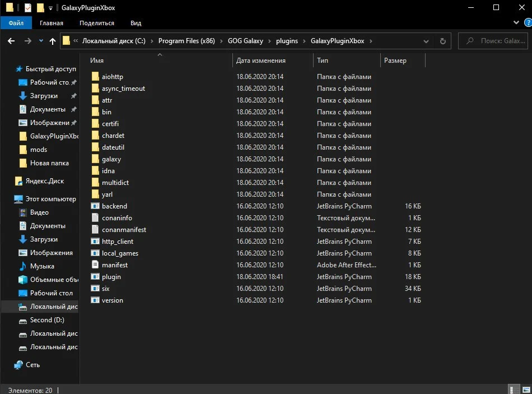Viewport: 532px width, 394px height.
Task: Sort by Дата изменения column header
Action: click(260, 61)
